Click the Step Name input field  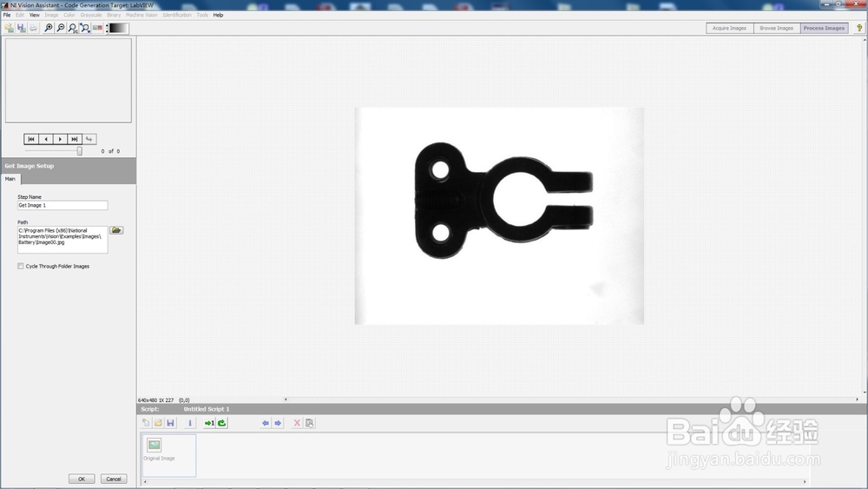click(62, 206)
